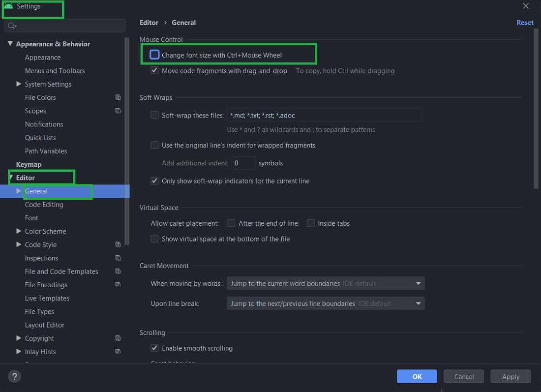Expand the Color Scheme tree node
The width and height of the screenshot is (541, 392).
point(19,231)
